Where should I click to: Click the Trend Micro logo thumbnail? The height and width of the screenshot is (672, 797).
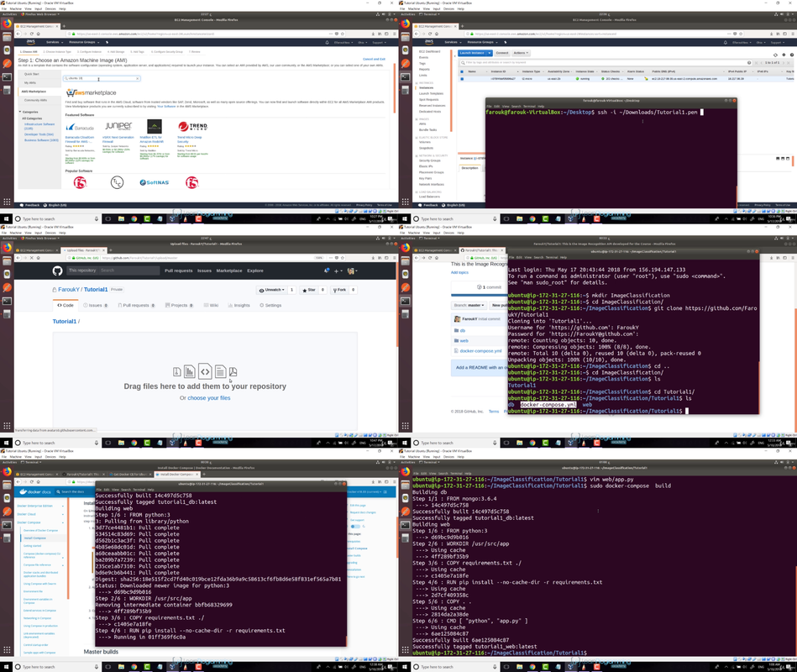point(192,126)
